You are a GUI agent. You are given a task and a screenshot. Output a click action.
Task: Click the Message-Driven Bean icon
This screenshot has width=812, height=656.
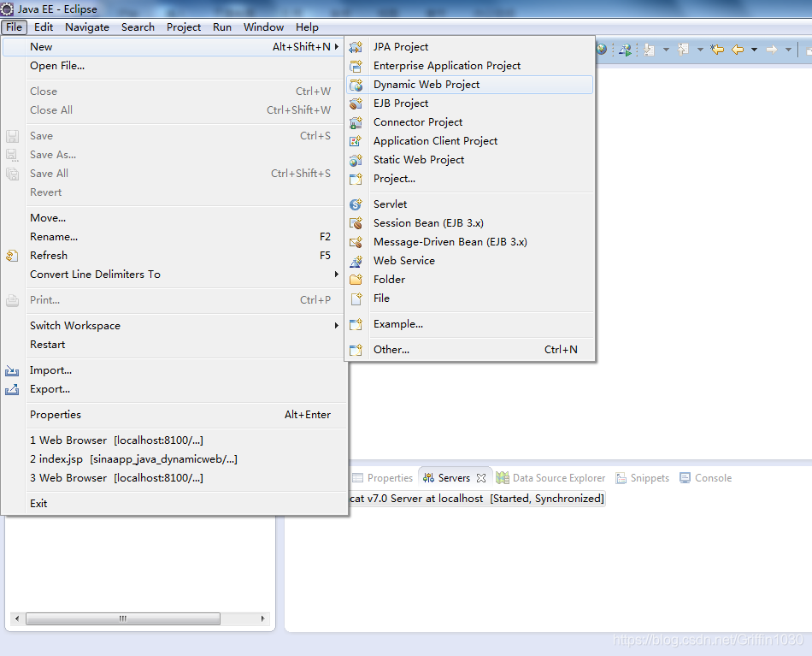pos(356,242)
